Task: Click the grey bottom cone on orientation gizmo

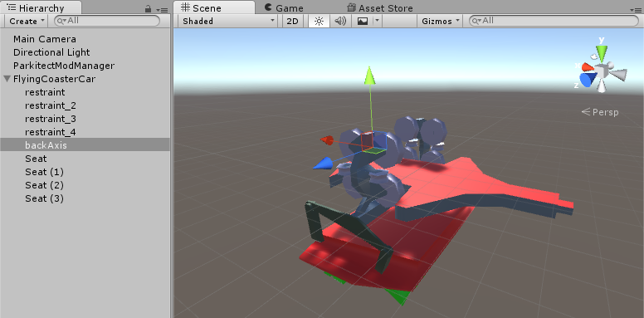Action: pos(602,86)
